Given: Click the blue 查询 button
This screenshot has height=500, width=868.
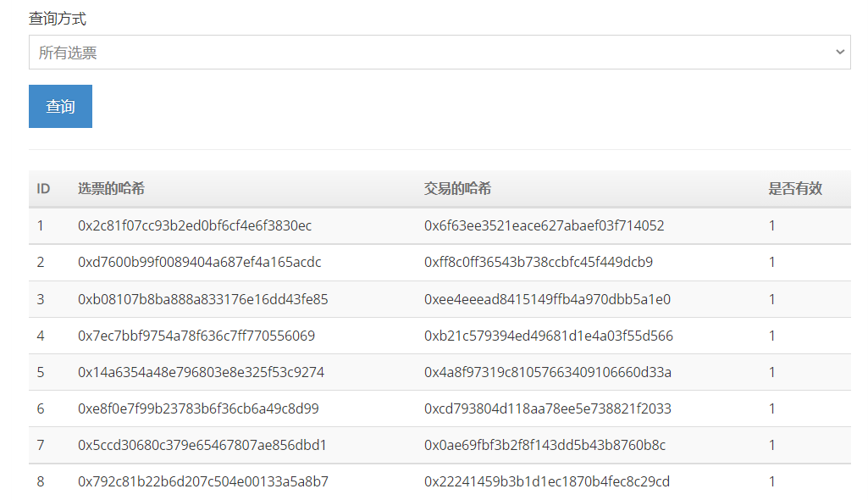Looking at the screenshot, I should [x=60, y=106].
